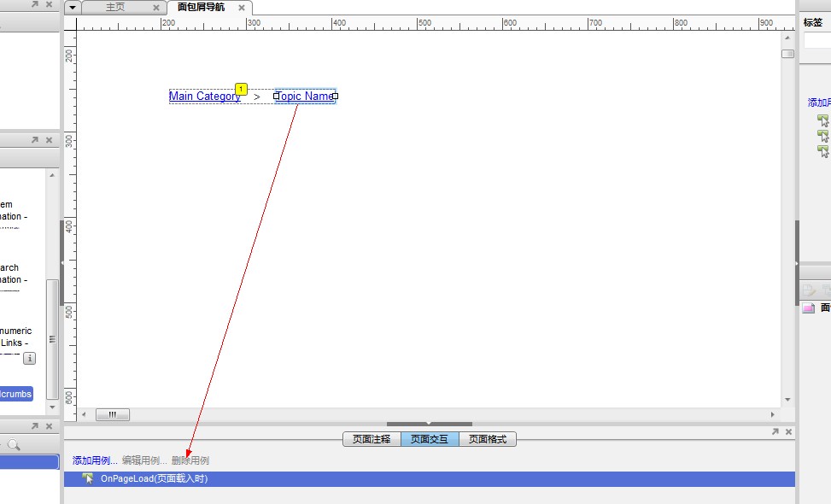Click the OnPageLoad event cursor icon
This screenshot has width=831, height=504.
point(88,478)
